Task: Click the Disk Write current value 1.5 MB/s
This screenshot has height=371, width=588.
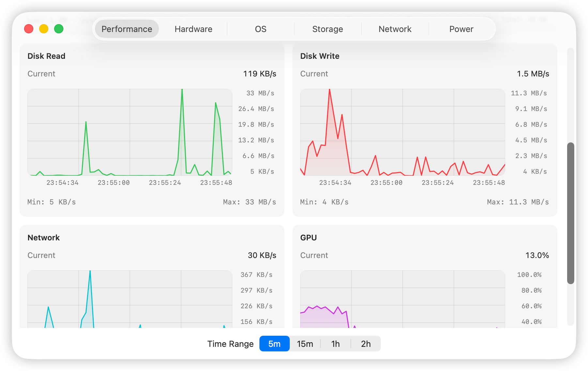Action: 533,74
